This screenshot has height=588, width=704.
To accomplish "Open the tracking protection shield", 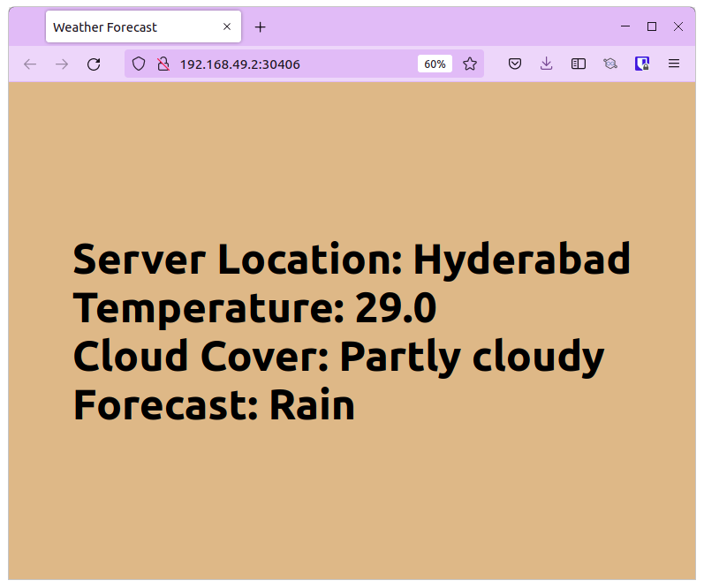I will 139,64.
